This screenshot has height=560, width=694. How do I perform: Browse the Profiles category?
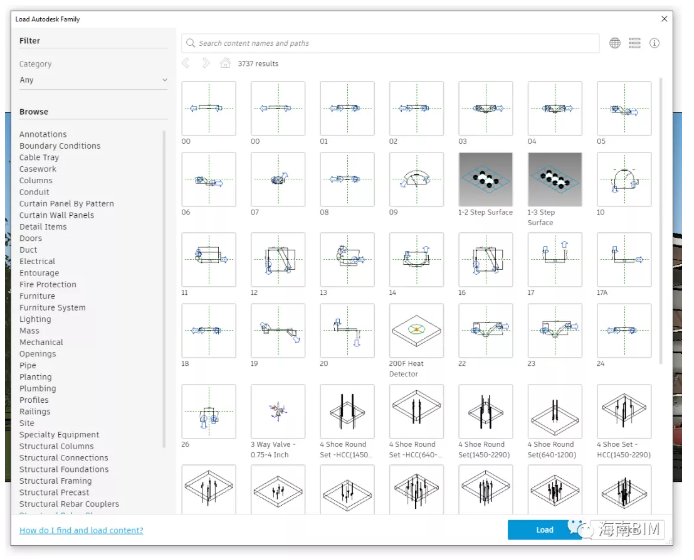click(x=34, y=400)
